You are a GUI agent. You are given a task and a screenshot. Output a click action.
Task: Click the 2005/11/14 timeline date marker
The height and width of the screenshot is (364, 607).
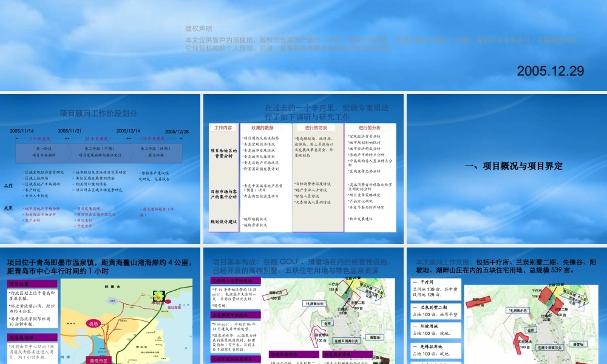click(x=22, y=132)
